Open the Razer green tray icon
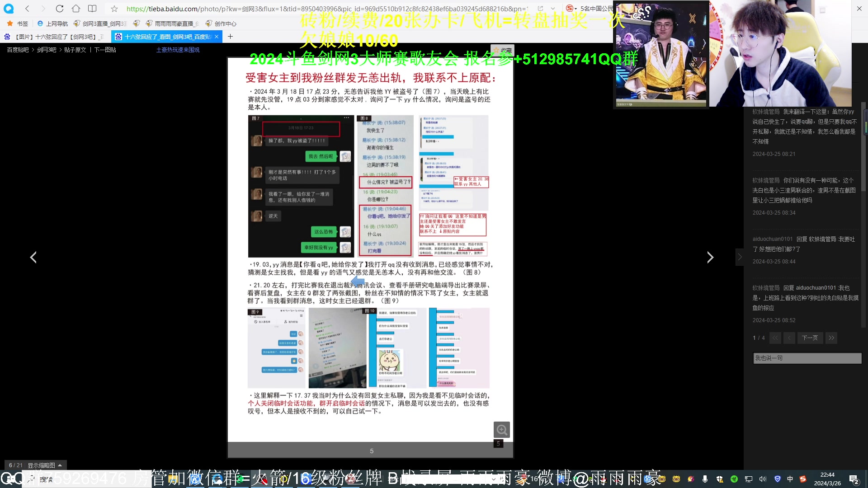This screenshot has width=868, height=488. pos(734,479)
